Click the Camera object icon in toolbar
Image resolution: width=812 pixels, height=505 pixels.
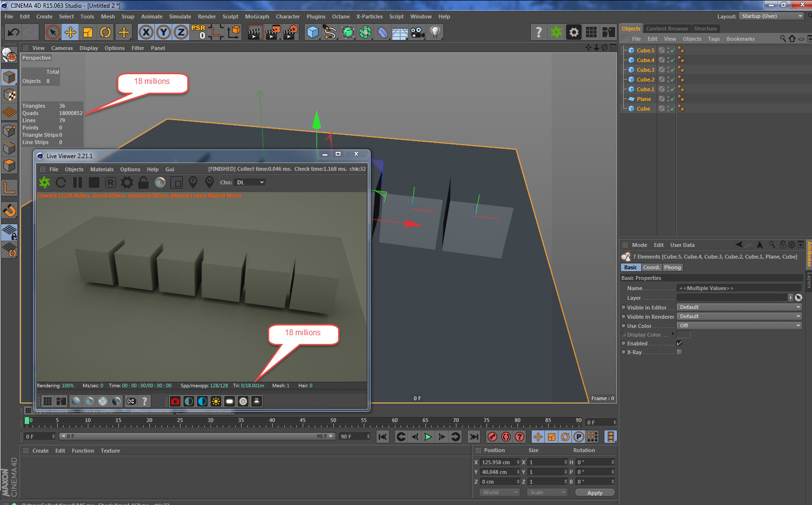click(x=418, y=33)
